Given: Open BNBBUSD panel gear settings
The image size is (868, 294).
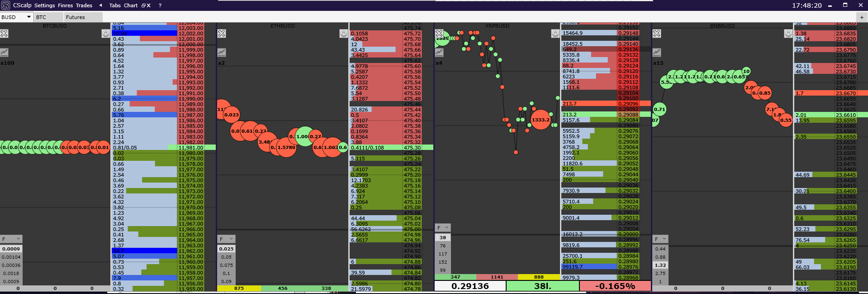Looking at the screenshot, I should (x=788, y=34).
